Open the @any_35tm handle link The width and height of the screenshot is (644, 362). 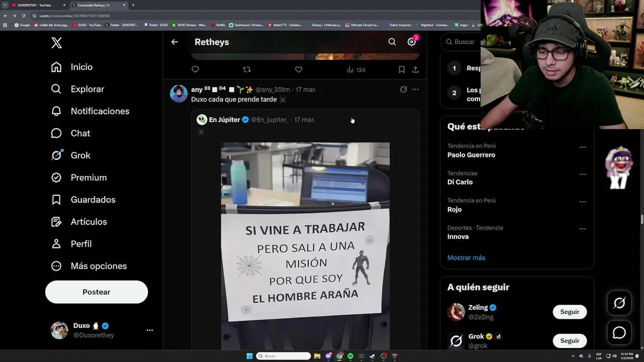click(273, 89)
